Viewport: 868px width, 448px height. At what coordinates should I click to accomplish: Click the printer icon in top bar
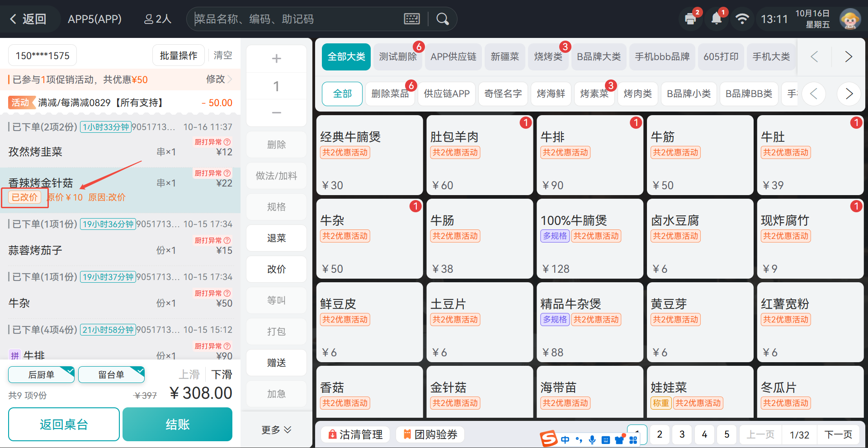(690, 19)
